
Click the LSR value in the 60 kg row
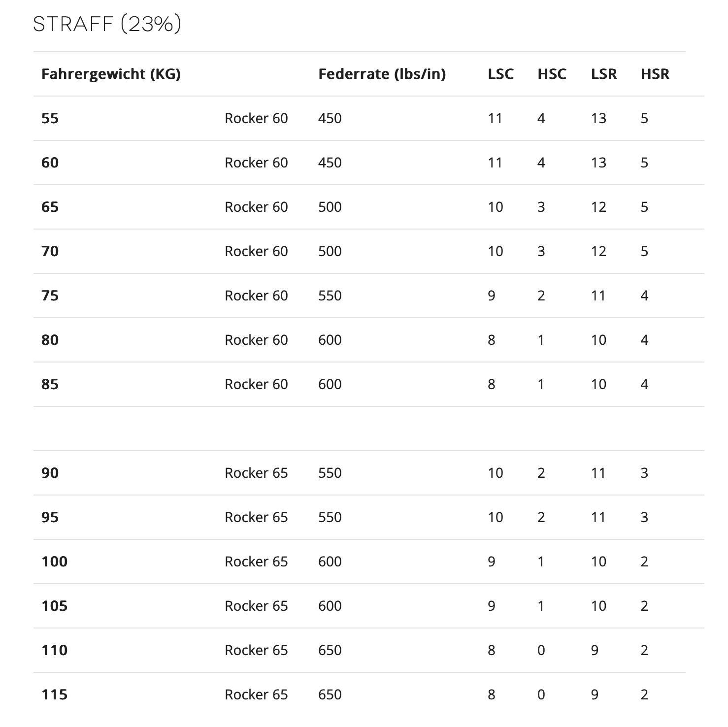(598, 163)
